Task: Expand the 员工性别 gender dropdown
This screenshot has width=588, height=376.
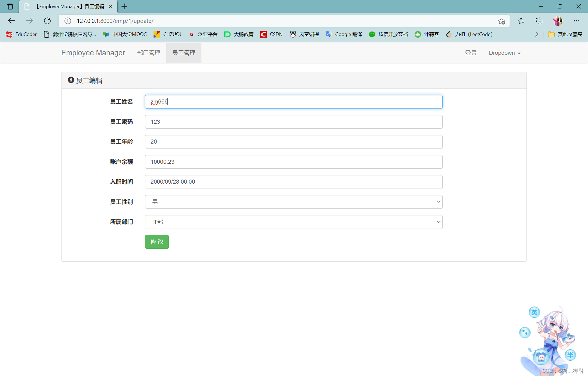Action: [x=293, y=202]
